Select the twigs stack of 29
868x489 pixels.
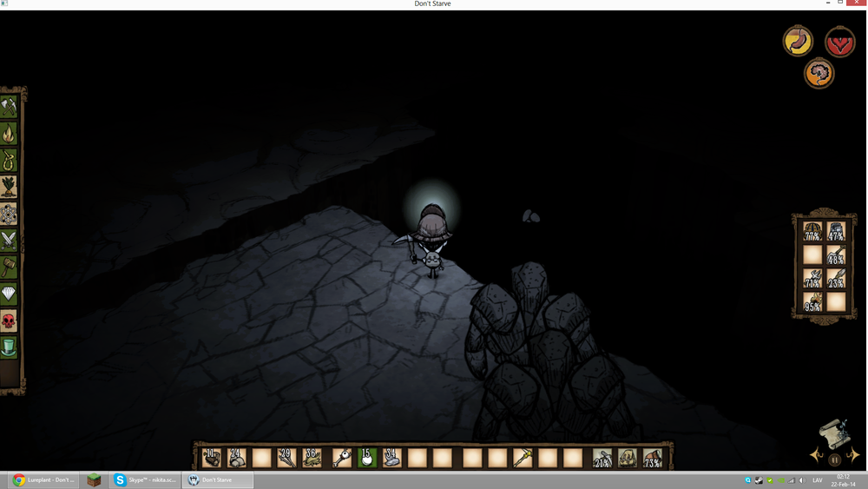(x=286, y=458)
